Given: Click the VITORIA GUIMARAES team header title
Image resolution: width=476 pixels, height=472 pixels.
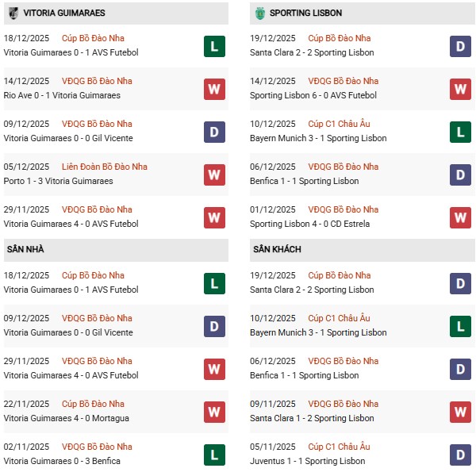Looking at the screenshot, I should (64, 13).
